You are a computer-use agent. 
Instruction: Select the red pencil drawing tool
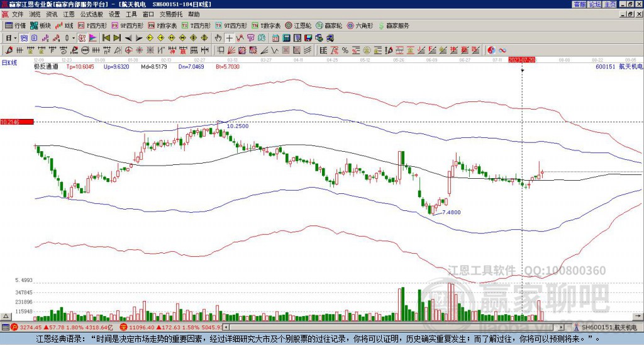pos(8,50)
